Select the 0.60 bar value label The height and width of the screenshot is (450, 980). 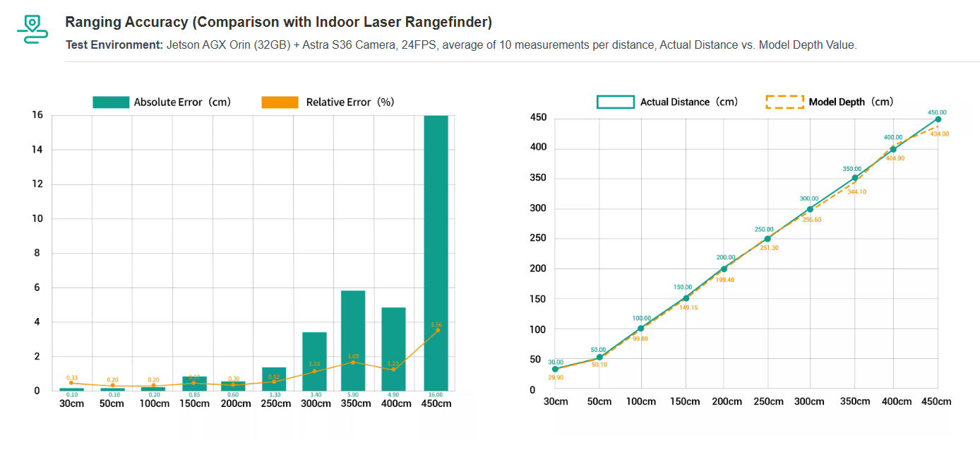point(234,394)
